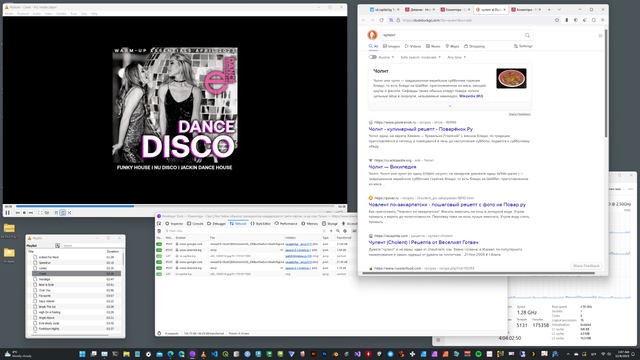Click network search magnifier icon in DevTools
This screenshot has width=640, height=360.
338,231
